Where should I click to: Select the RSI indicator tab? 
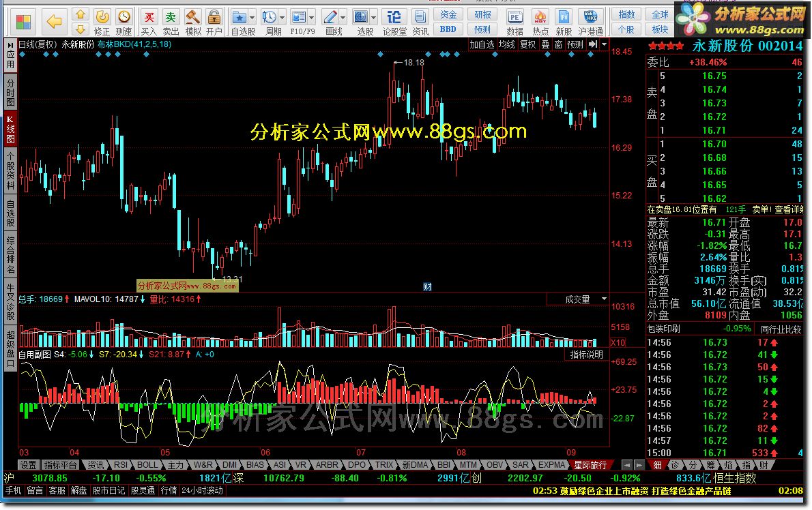120,465
